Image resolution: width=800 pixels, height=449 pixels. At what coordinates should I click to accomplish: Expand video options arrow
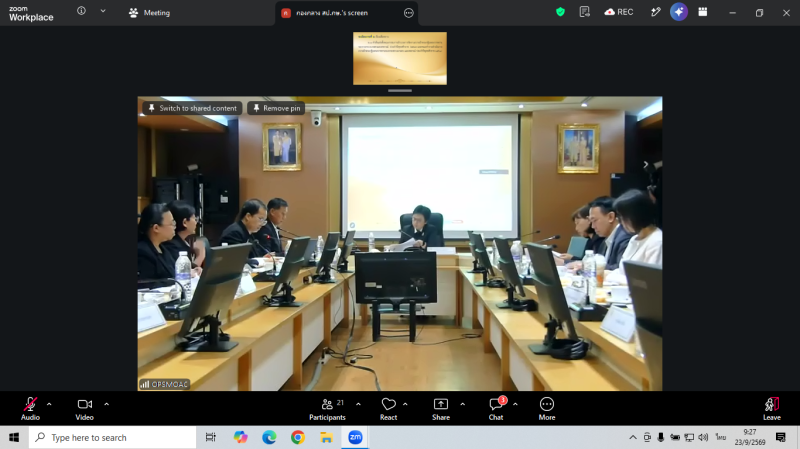(107, 404)
